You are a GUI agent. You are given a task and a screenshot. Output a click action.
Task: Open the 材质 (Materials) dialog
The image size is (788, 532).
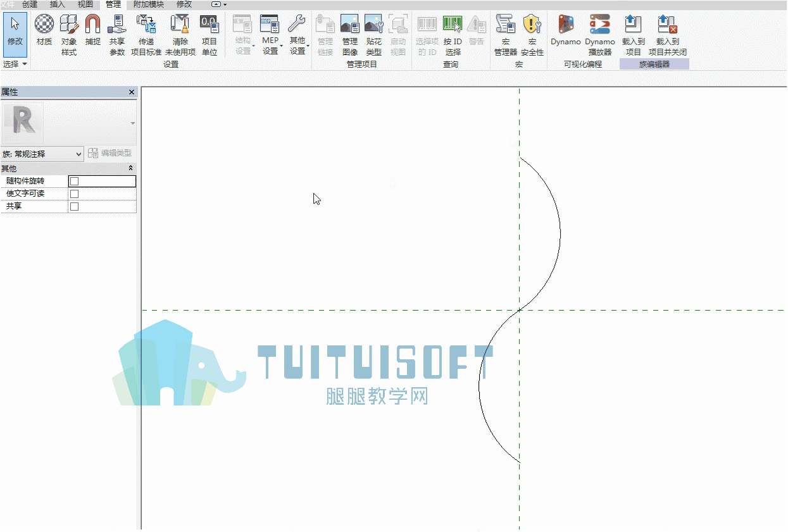pyautogui.click(x=44, y=31)
